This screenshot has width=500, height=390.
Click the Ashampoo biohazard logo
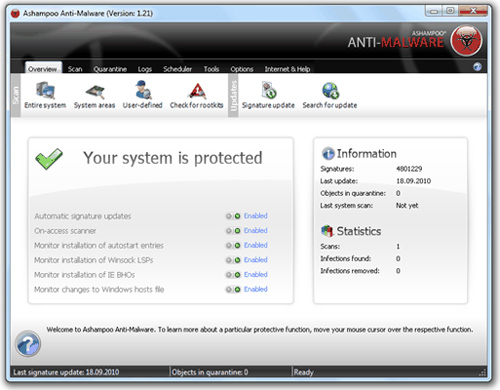point(466,41)
